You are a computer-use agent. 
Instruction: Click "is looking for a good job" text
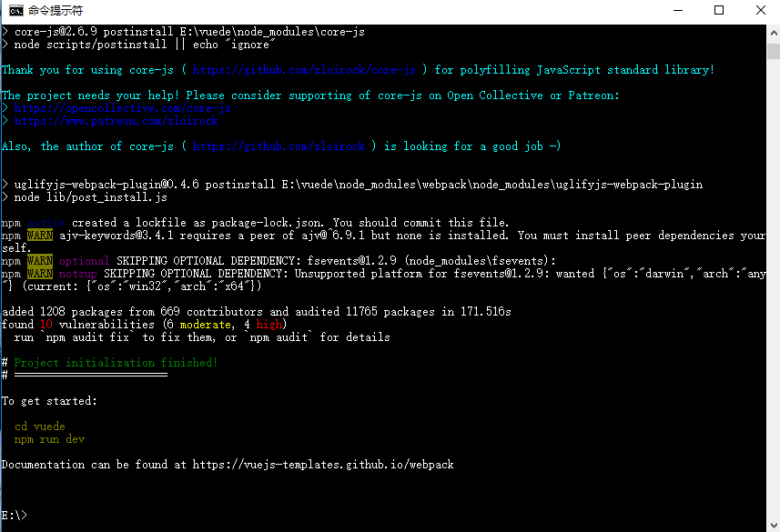[463, 146]
